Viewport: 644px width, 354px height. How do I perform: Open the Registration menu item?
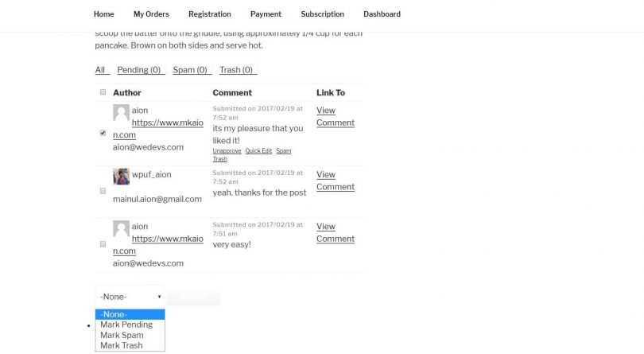click(209, 14)
